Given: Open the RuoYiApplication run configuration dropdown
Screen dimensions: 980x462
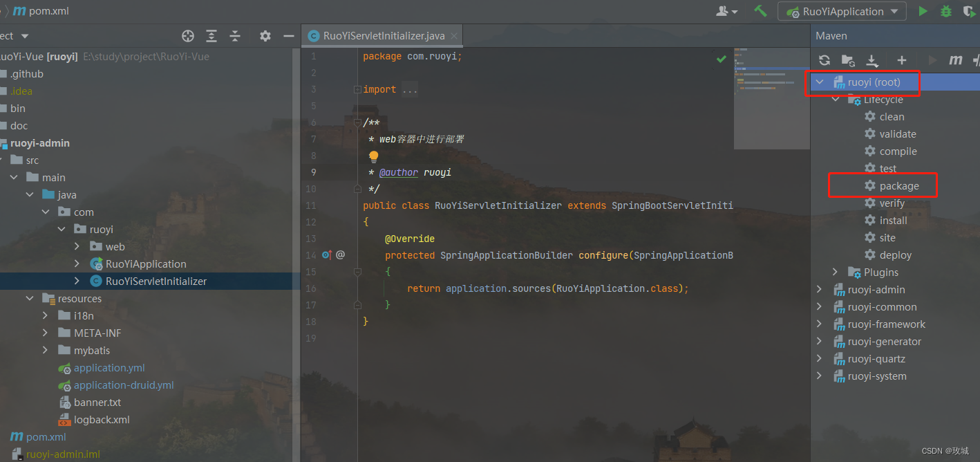Looking at the screenshot, I should pos(842,11).
